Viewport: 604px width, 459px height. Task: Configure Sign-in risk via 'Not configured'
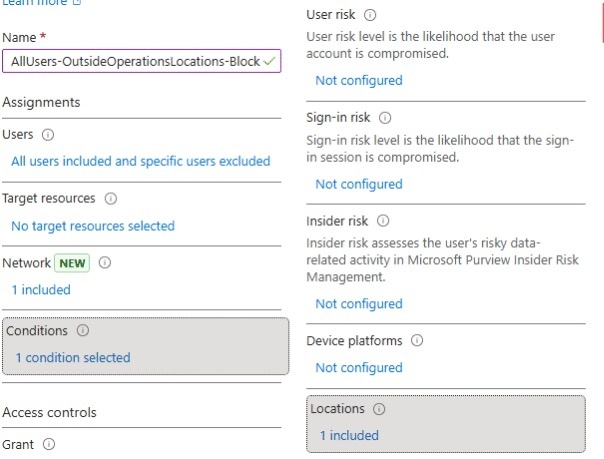pyautogui.click(x=358, y=184)
